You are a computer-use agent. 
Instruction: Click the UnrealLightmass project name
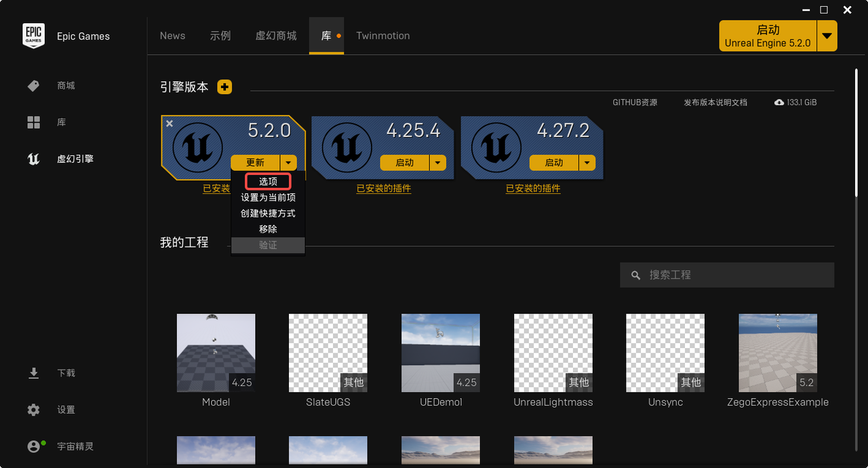coord(553,402)
